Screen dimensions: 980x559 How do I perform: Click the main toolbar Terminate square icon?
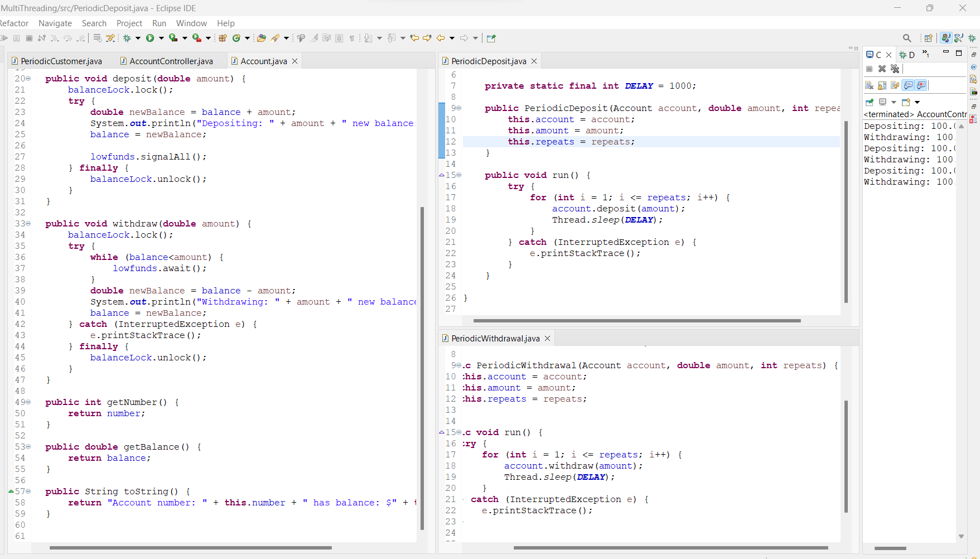29,38
